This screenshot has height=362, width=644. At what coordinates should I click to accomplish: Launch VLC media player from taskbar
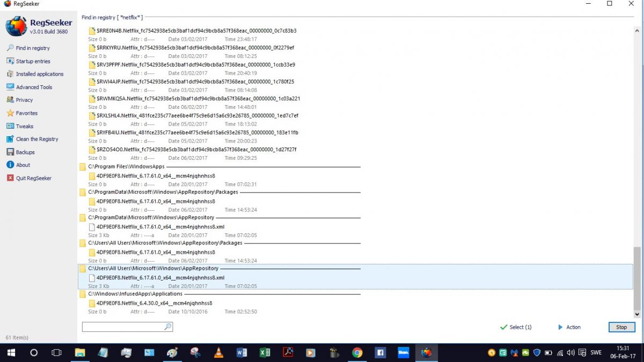218,353
